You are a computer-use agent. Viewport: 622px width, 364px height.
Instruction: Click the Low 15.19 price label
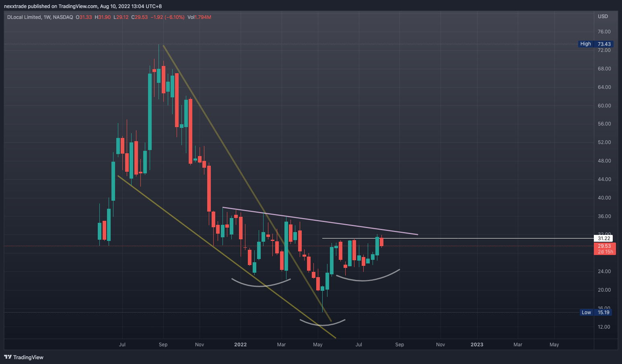(596, 313)
